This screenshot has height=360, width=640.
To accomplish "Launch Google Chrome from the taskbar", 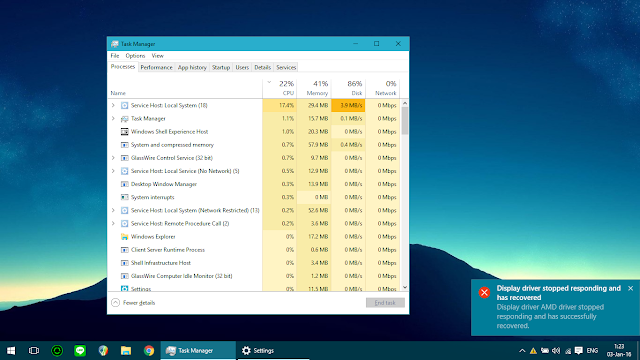I will [x=149, y=351].
